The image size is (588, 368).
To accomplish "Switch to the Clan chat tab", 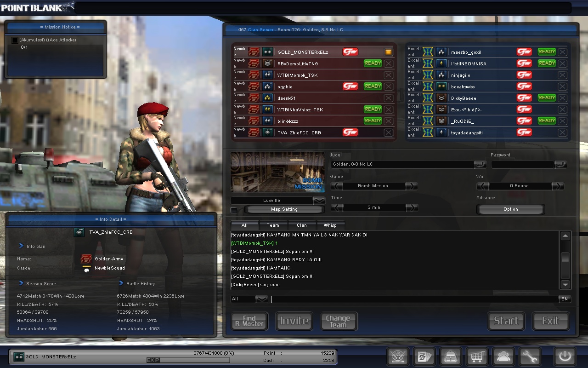I will point(301,225).
